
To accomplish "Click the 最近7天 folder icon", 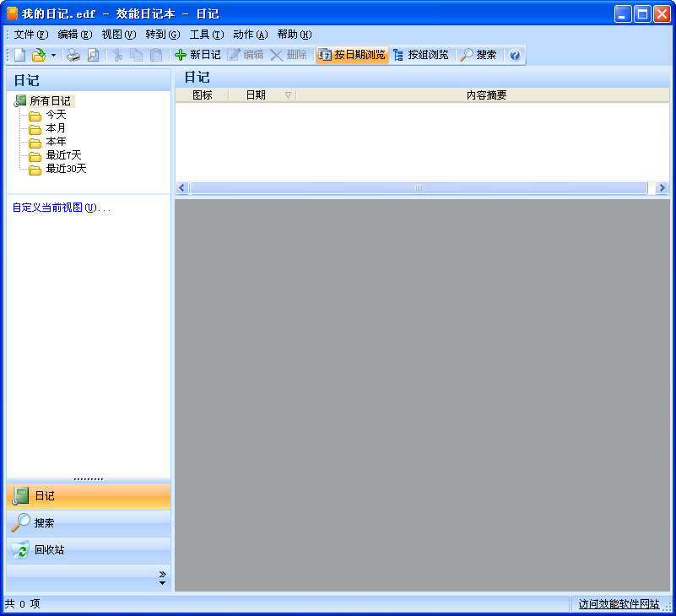I will pyautogui.click(x=35, y=156).
